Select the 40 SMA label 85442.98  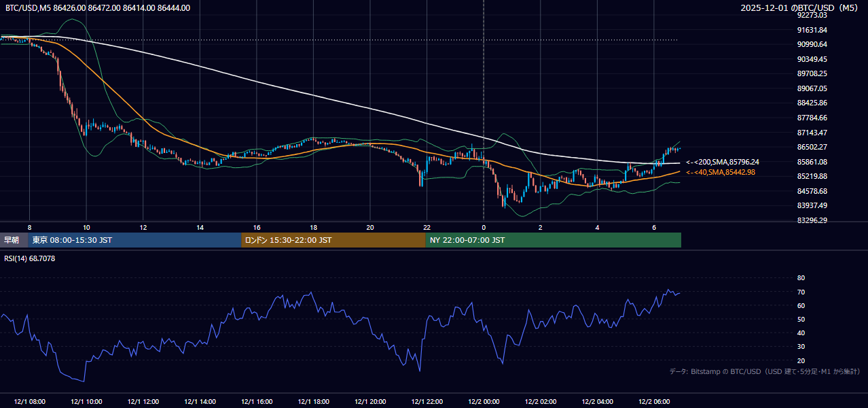coord(721,172)
